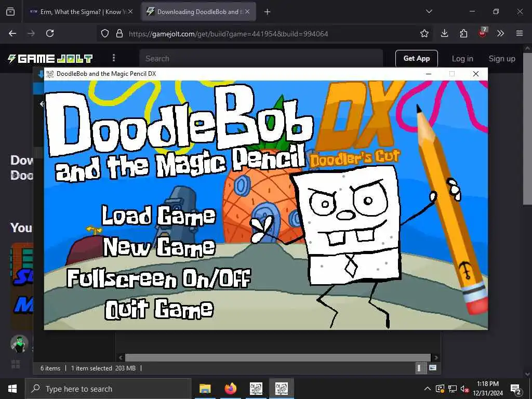Open the Firefox hamburger application menu
The image size is (532, 399).
[520, 33]
